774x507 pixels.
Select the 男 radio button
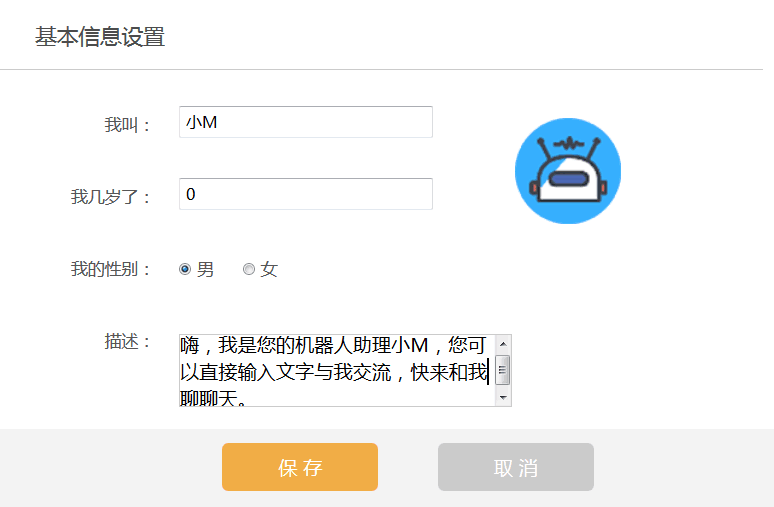pyautogui.click(x=185, y=269)
